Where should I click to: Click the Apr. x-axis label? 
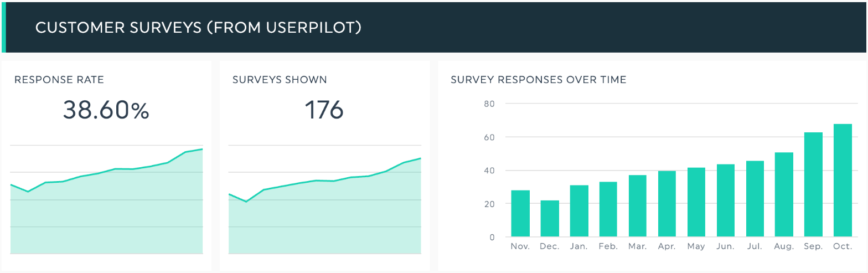click(x=667, y=247)
